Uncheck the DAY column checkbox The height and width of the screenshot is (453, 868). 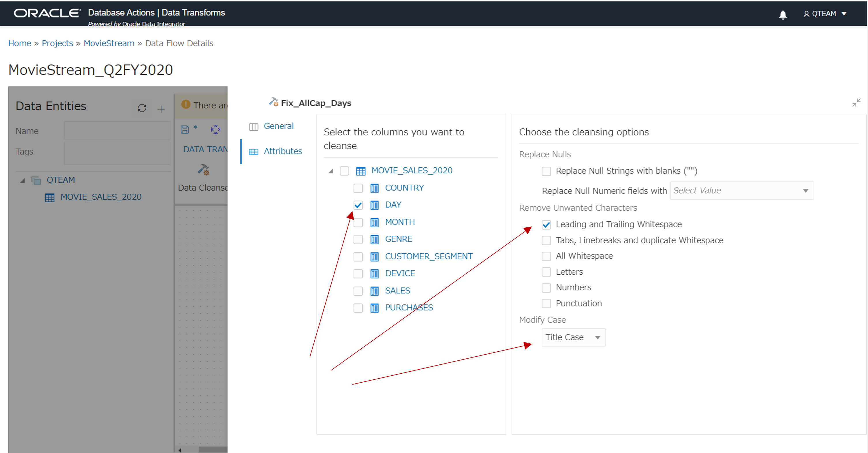358,205
